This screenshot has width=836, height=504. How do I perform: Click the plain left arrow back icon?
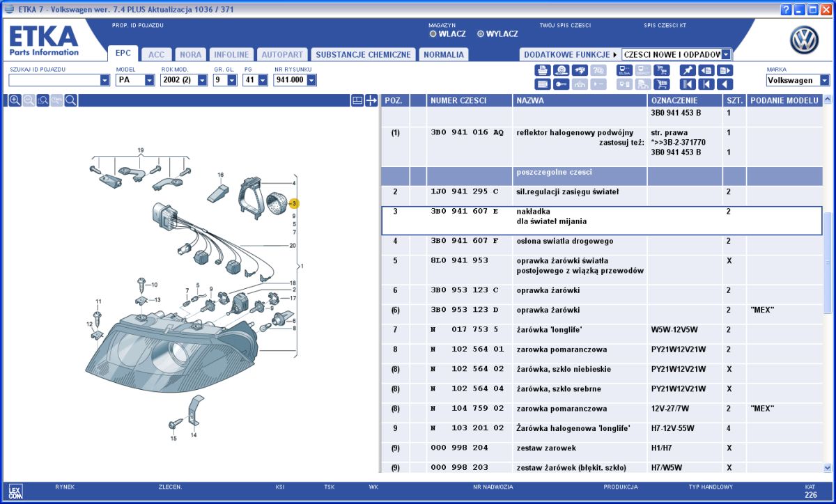click(725, 84)
